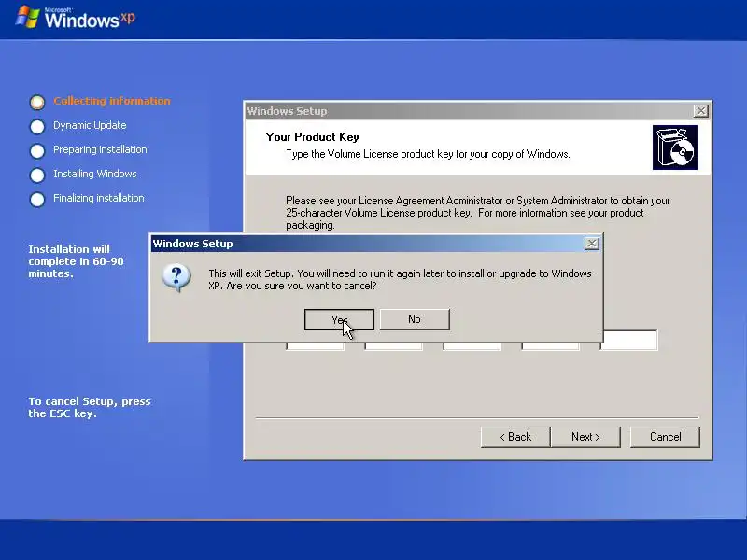Focus the fifth product key field
Viewport: 747px width, 560px height.
click(630, 340)
